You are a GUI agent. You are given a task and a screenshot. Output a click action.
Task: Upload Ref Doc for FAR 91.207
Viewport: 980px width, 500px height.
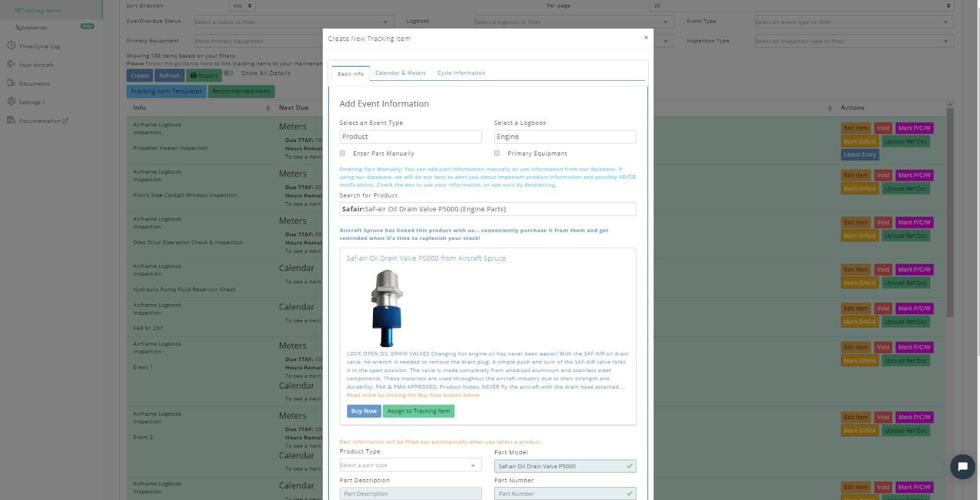pos(907,322)
